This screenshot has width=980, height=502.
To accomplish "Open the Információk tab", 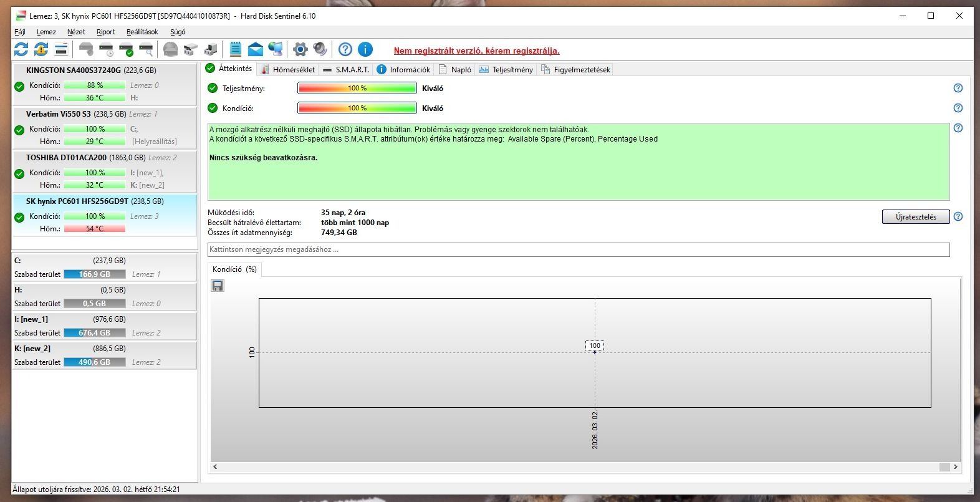I will [403, 69].
